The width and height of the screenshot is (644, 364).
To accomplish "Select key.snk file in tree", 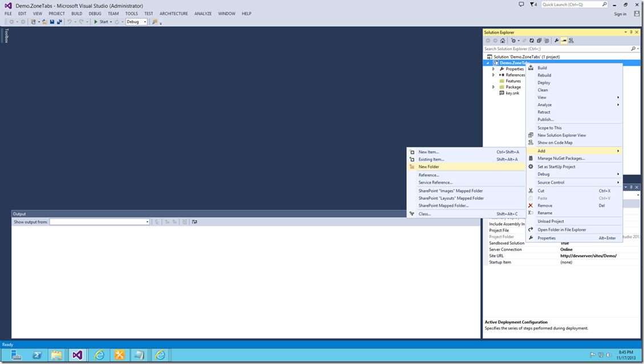I will (510, 94).
